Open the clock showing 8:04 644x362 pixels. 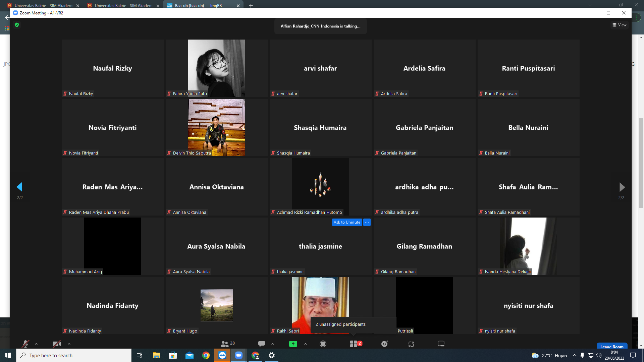point(614,355)
